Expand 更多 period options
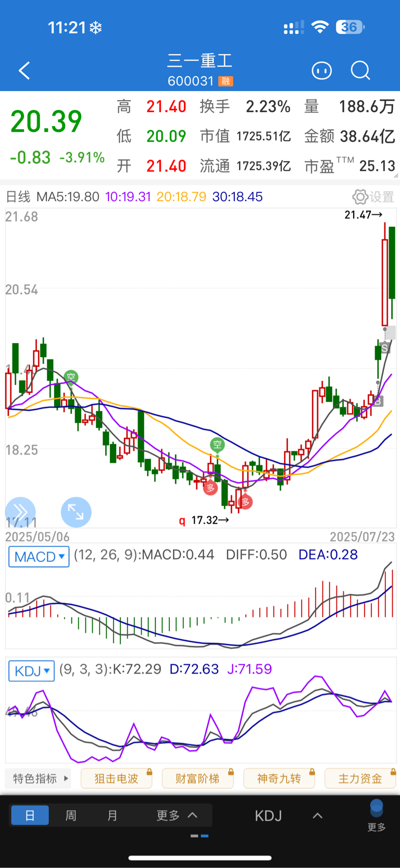The height and width of the screenshot is (868, 400). (177, 815)
